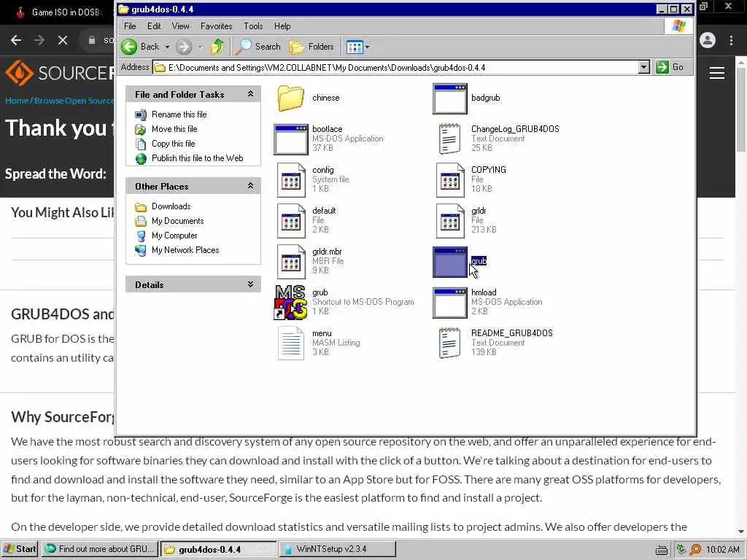747x560 pixels.
Task: Select the hmload MS-DOS application icon
Action: coord(449,303)
